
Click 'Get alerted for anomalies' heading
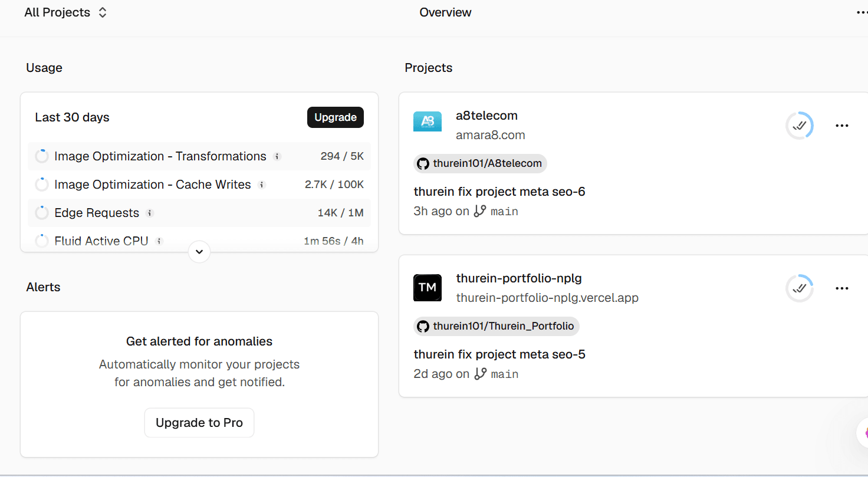point(199,341)
